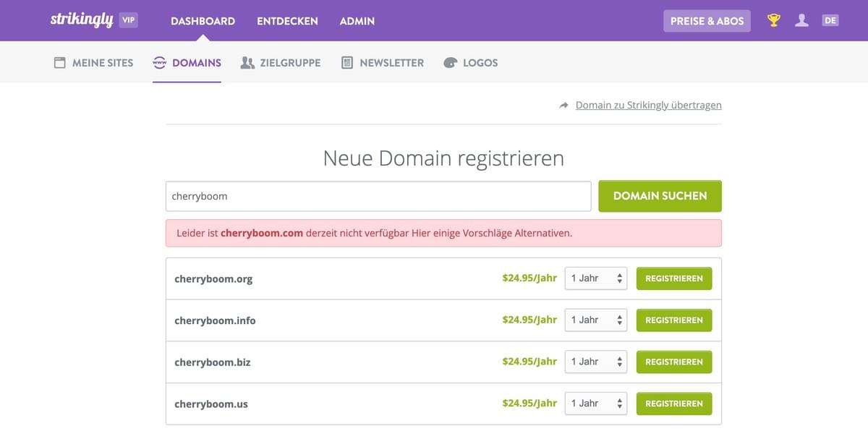Open the Admin menu item

click(x=357, y=21)
